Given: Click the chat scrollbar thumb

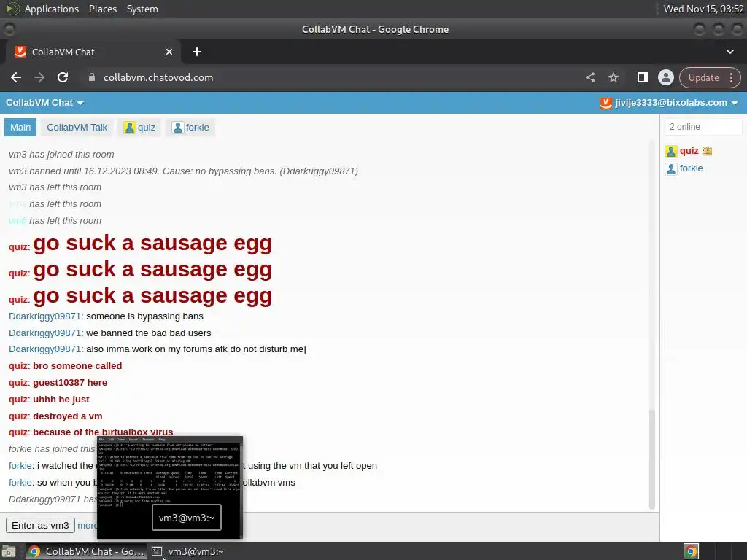Looking at the screenshot, I should coord(651,459).
